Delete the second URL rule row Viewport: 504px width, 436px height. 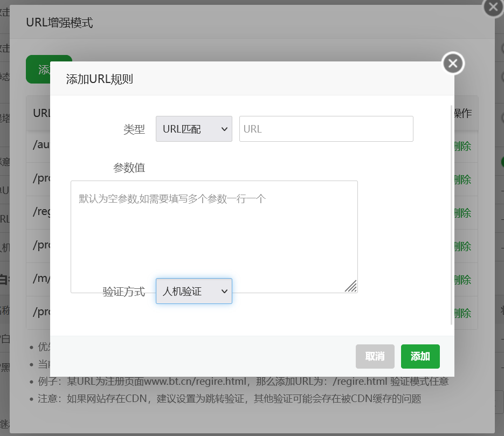463,179
